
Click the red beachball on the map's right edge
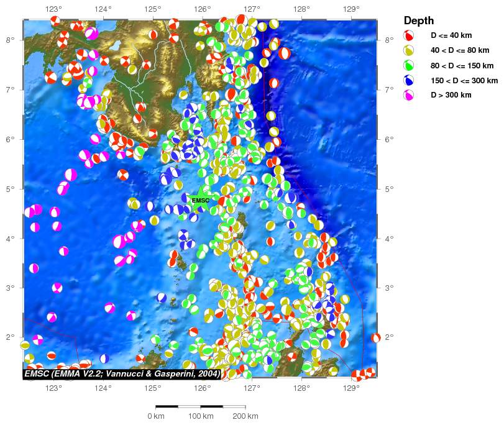[x=375, y=338]
